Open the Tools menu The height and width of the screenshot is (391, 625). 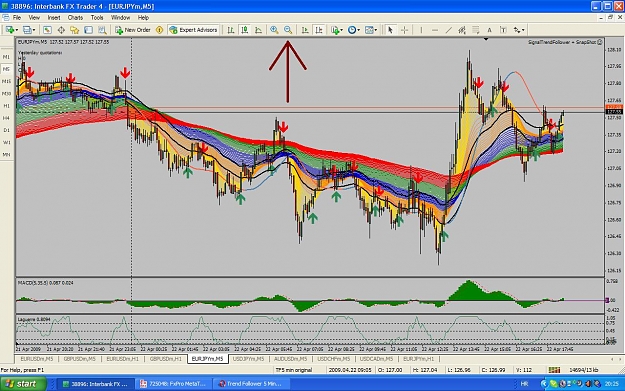pyautogui.click(x=97, y=18)
